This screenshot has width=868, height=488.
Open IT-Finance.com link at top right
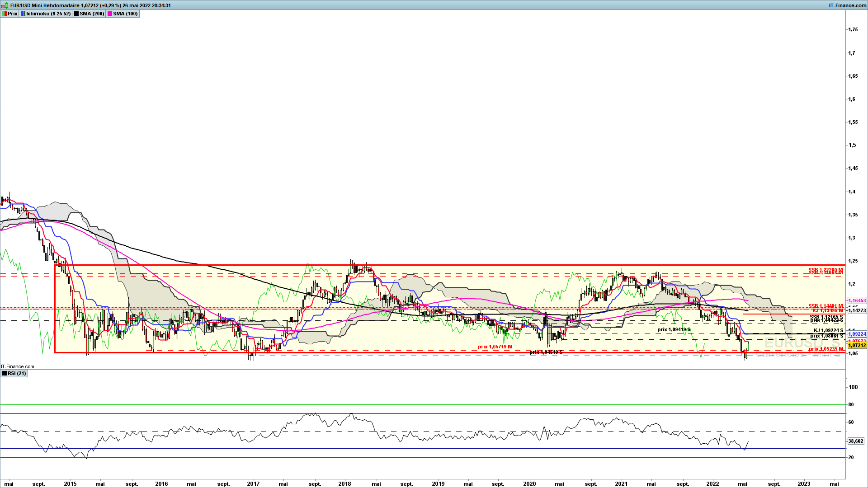[x=847, y=5]
